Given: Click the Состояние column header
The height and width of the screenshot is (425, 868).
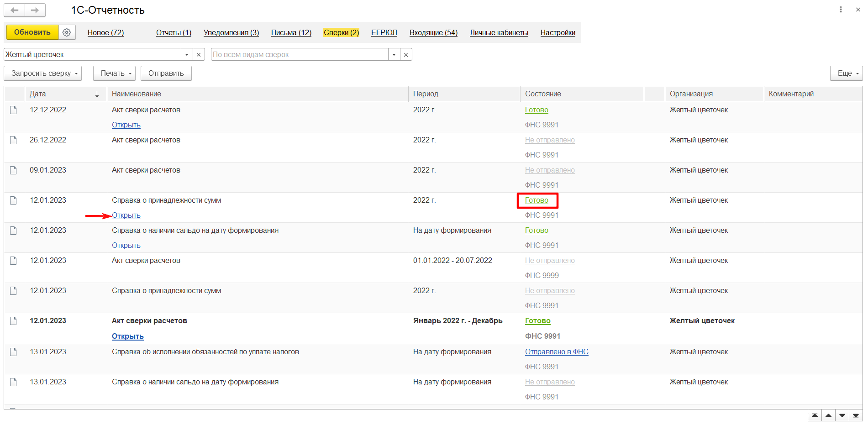Looking at the screenshot, I should click(x=582, y=94).
